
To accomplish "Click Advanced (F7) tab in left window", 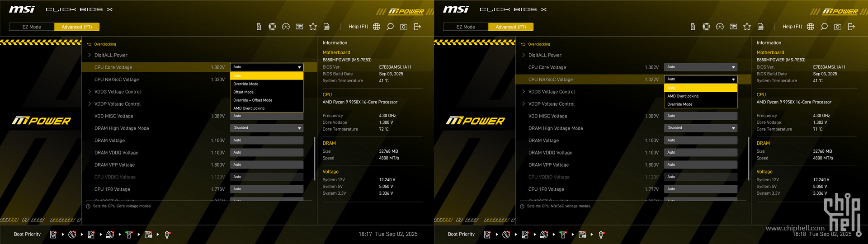I will tap(77, 27).
